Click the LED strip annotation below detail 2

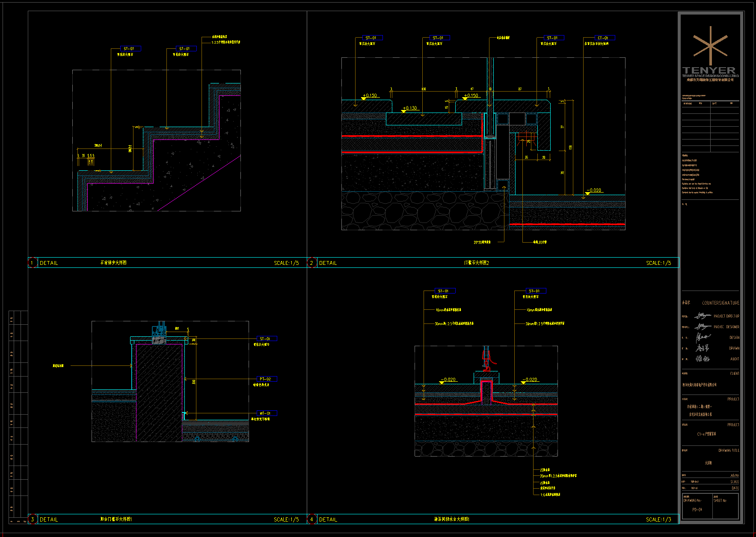tap(540, 242)
